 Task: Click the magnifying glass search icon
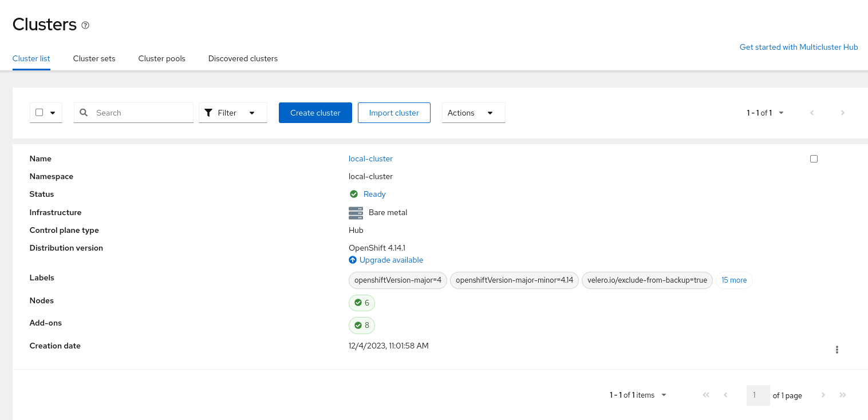point(84,113)
